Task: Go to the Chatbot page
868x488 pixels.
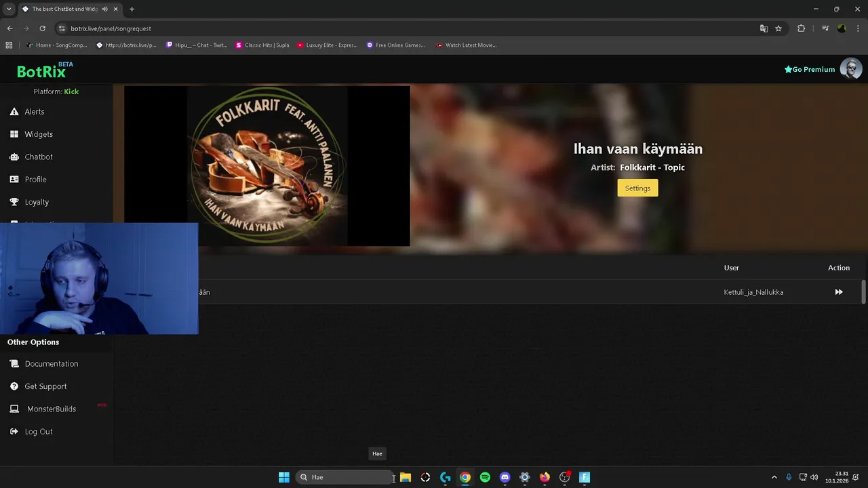Action: (x=38, y=157)
